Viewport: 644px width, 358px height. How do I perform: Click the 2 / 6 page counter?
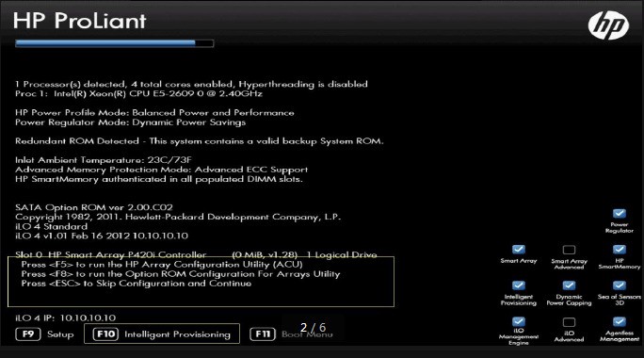(313, 328)
